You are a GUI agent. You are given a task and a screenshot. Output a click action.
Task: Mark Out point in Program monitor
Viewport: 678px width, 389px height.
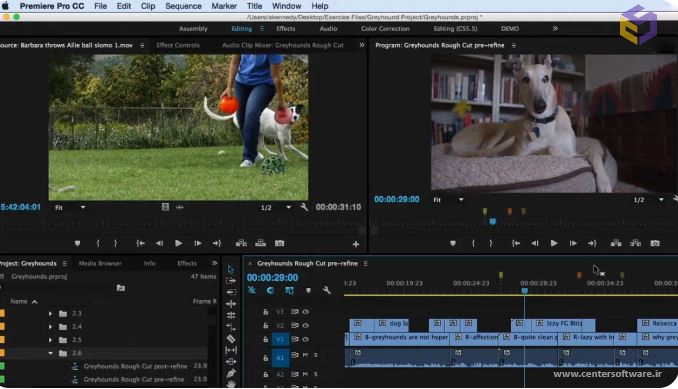tap(490, 243)
